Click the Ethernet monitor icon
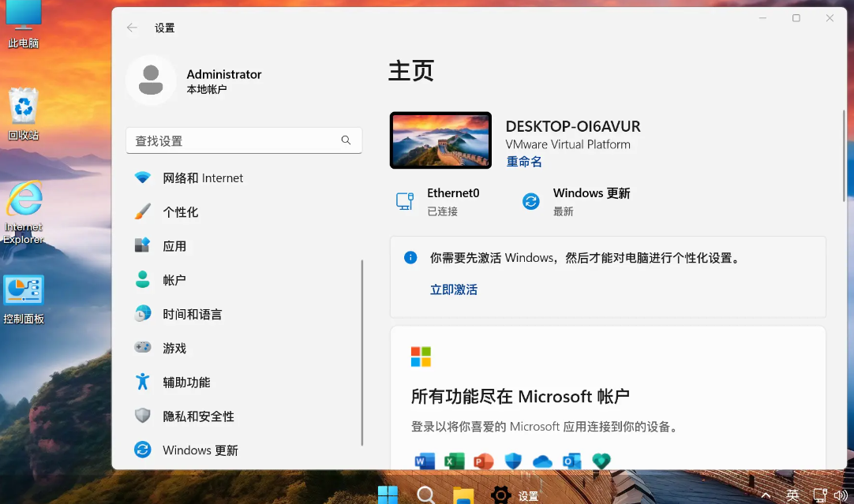This screenshot has height=504, width=854. (x=405, y=201)
